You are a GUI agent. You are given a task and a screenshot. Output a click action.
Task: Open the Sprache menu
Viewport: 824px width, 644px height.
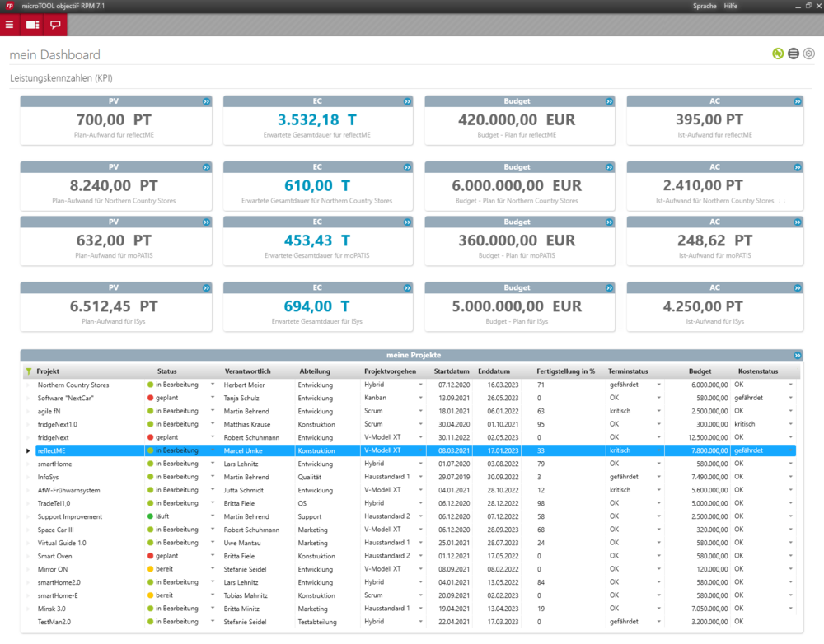(x=705, y=6)
